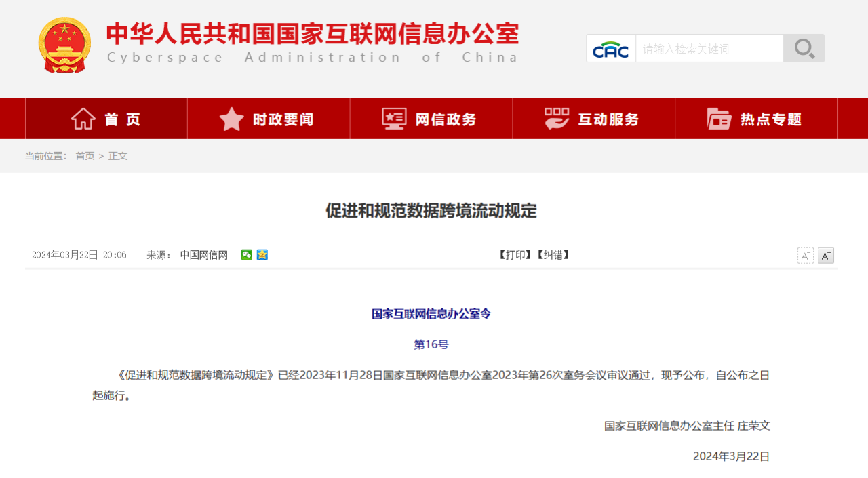Viewport: 868px width, 478px height.
Task: Click 正文 in the breadcrumb
Action: (x=118, y=156)
